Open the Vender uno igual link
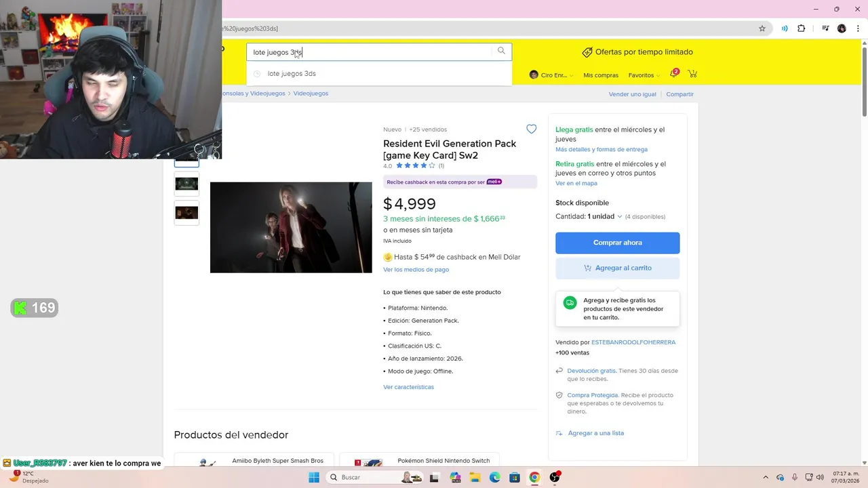Screen dimensions: 868x488 633,94
